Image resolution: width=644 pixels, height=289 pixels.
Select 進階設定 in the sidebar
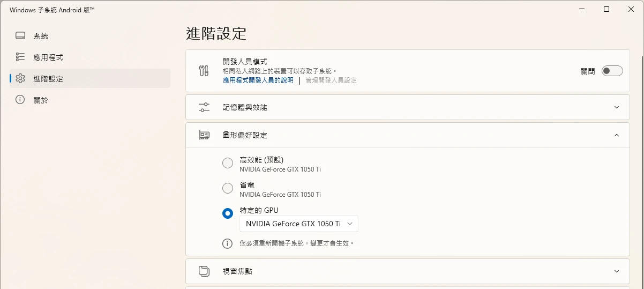pos(90,78)
